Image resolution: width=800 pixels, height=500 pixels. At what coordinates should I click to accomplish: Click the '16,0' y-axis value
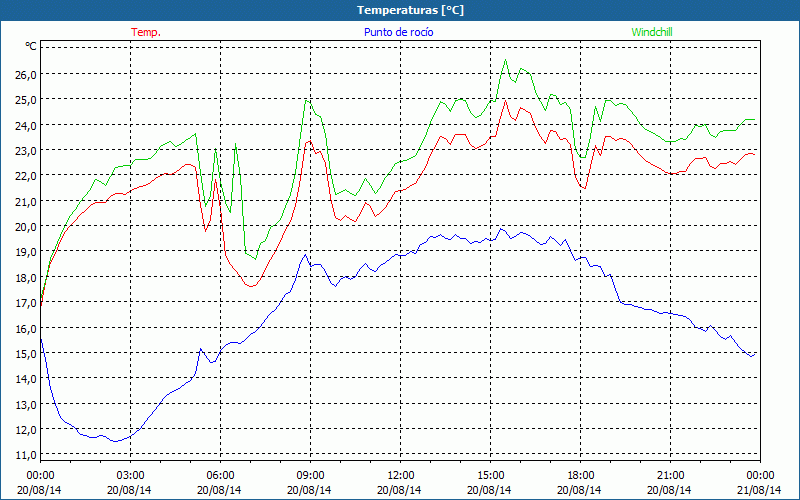click(x=26, y=328)
